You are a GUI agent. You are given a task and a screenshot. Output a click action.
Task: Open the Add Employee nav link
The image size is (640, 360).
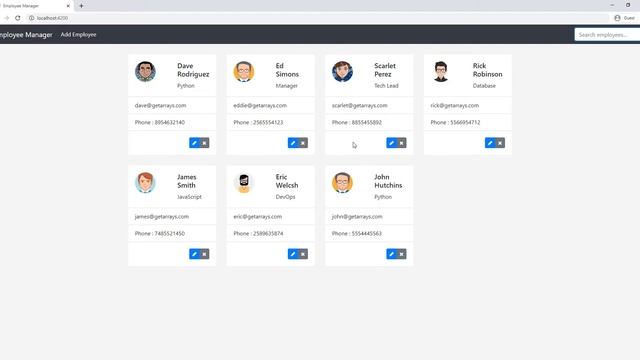tap(78, 35)
